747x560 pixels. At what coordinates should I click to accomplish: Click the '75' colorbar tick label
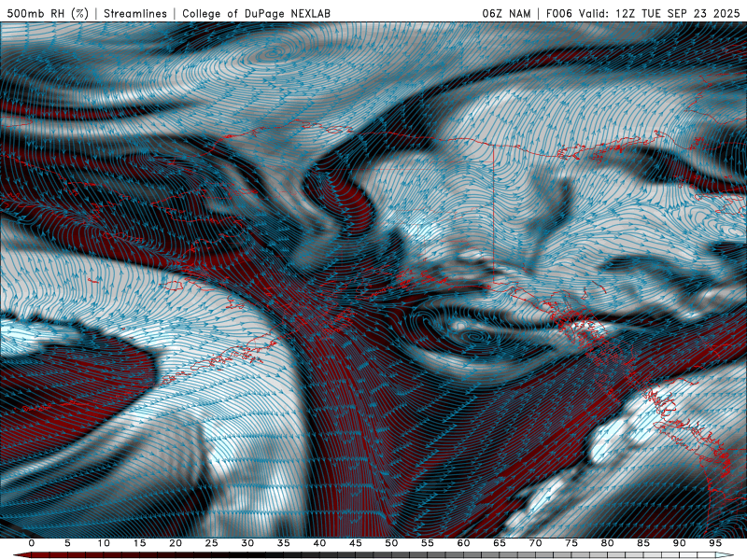(571, 543)
